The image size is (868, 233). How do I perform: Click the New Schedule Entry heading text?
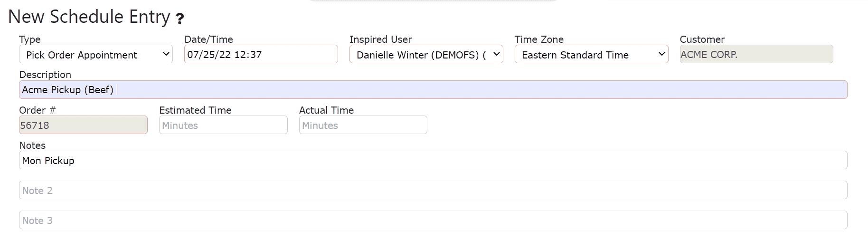tap(89, 17)
